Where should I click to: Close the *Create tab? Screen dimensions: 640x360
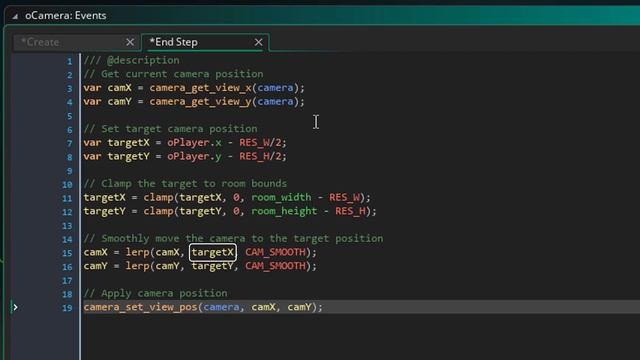(130, 42)
